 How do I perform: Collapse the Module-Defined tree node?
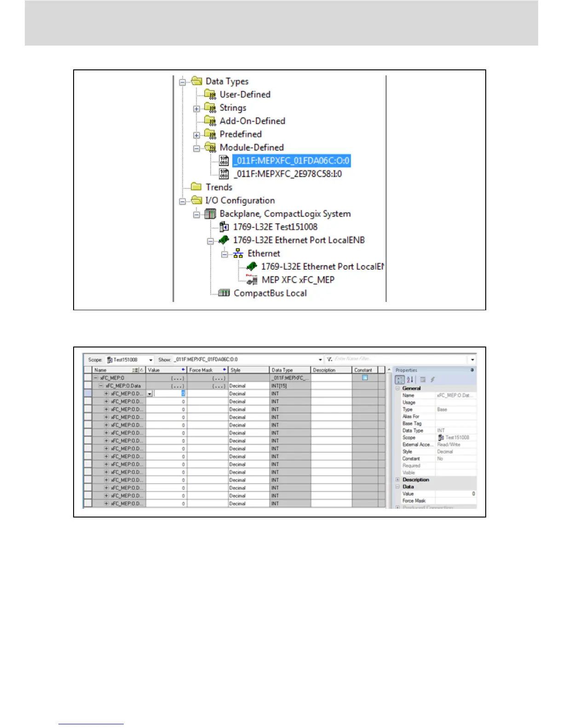click(x=196, y=148)
